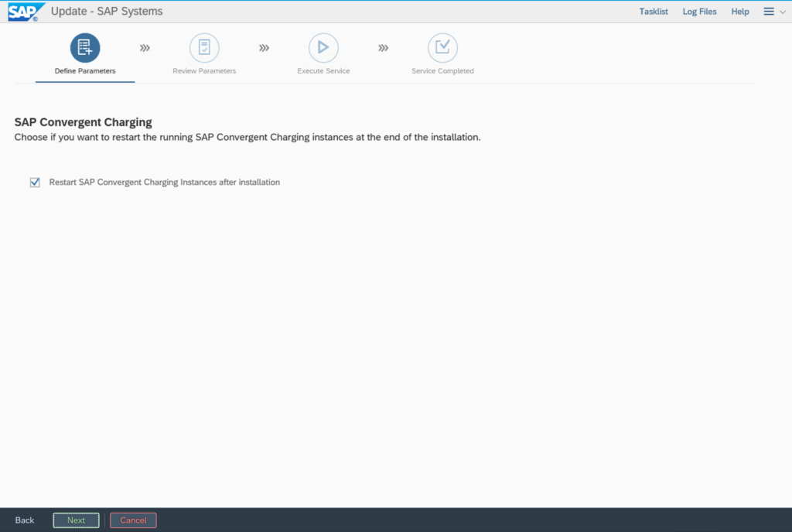Click the 'Update - SAP Systems' title

tap(107, 11)
